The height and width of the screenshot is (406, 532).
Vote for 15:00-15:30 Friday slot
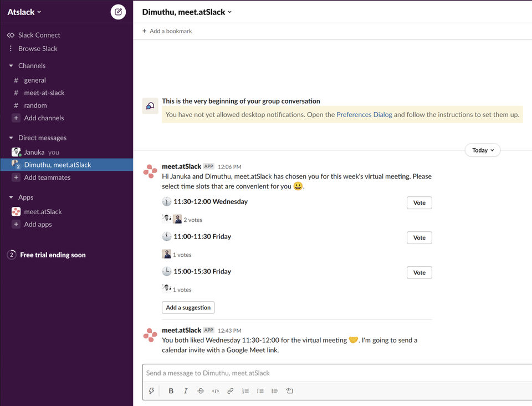[420, 272]
